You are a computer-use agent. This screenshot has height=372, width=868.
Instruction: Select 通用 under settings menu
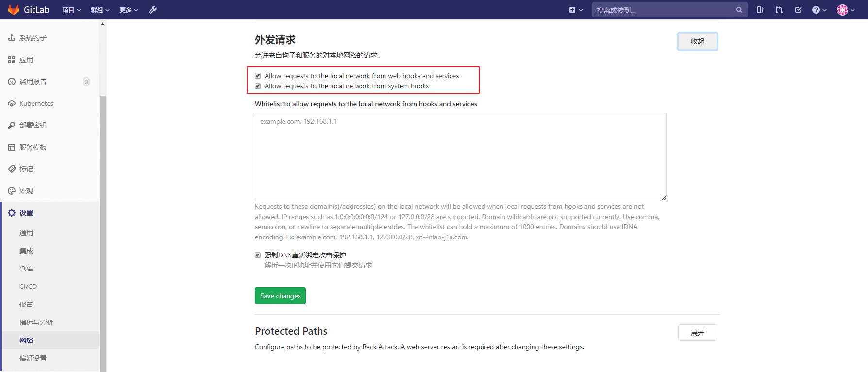coord(26,233)
